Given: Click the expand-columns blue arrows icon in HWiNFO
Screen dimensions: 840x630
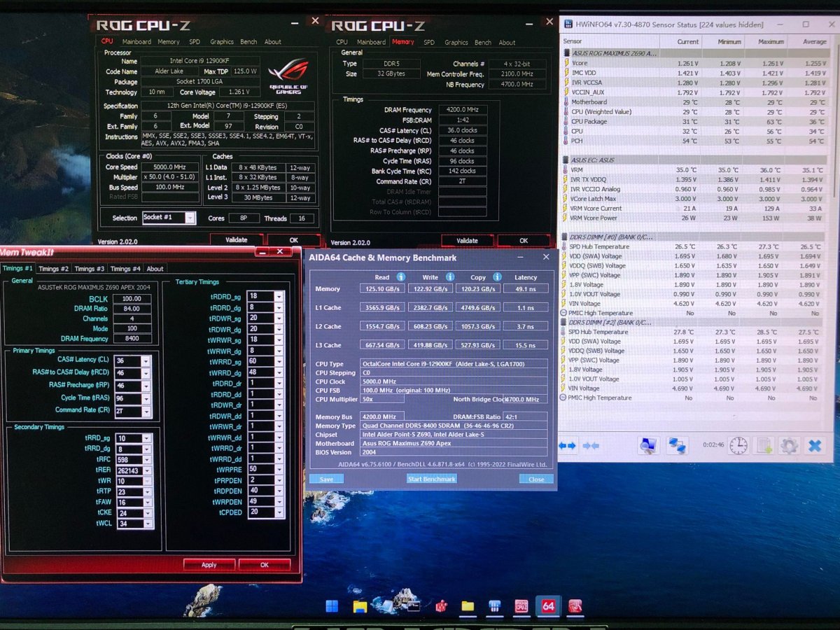Looking at the screenshot, I should pyautogui.click(x=567, y=445).
